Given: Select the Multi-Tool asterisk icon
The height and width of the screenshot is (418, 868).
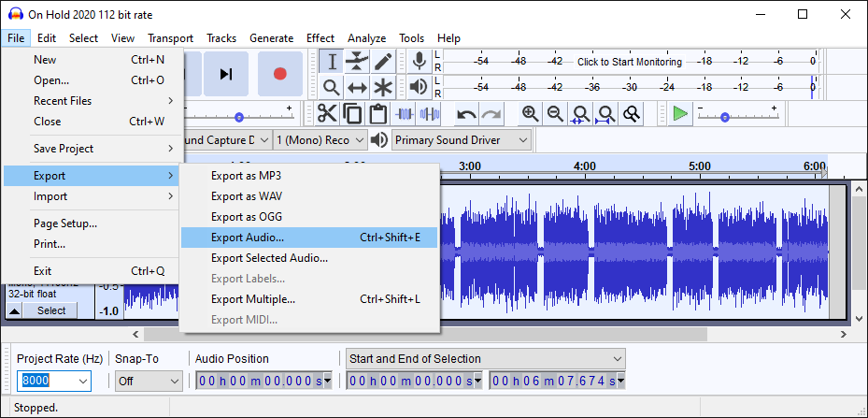Looking at the screenshot, I should pos(383,88).
